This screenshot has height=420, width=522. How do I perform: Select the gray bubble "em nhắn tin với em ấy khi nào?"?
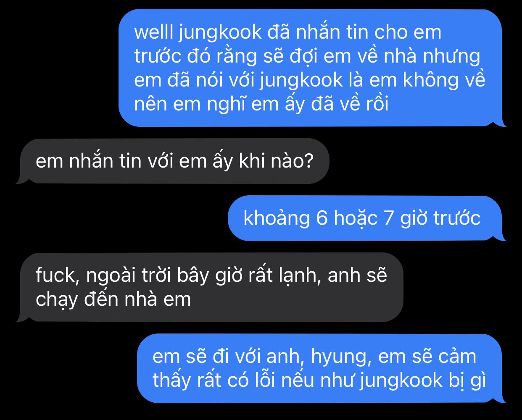point(172,161)
